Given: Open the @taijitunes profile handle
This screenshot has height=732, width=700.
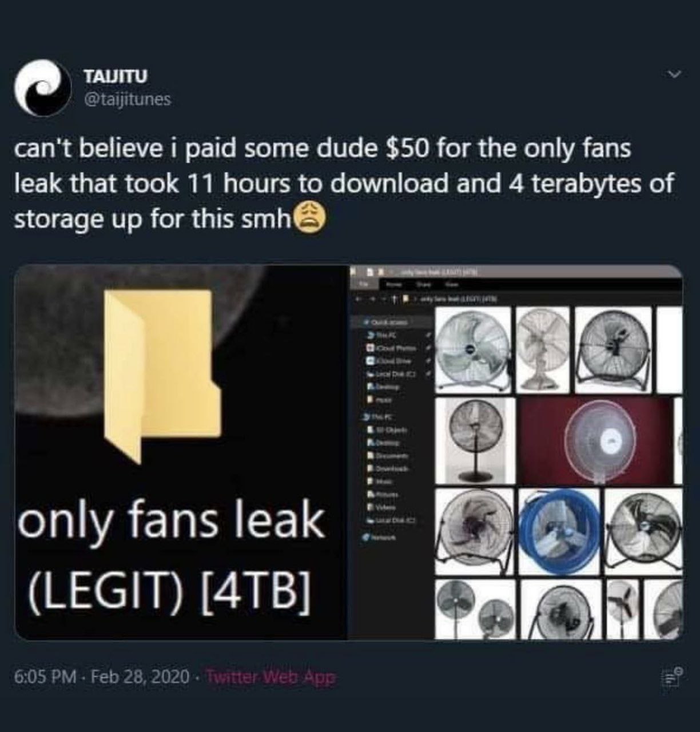Looking at the screenshot, I should pos(127,99).
